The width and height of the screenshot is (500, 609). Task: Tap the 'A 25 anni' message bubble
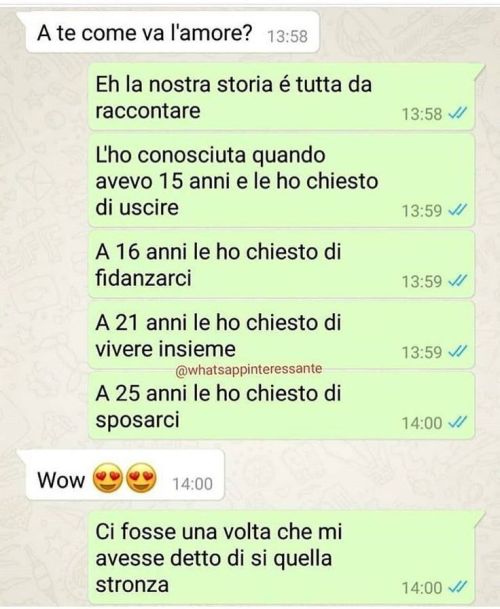[x=282, y=406]
